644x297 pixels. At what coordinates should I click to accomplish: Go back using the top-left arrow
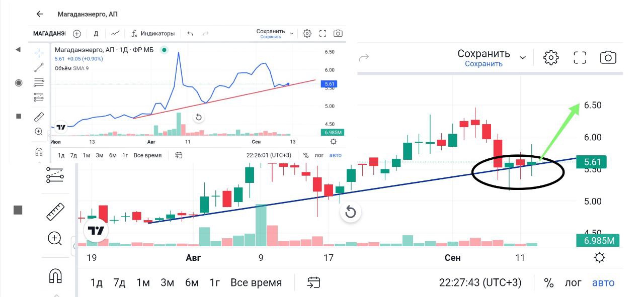point(40,14)
